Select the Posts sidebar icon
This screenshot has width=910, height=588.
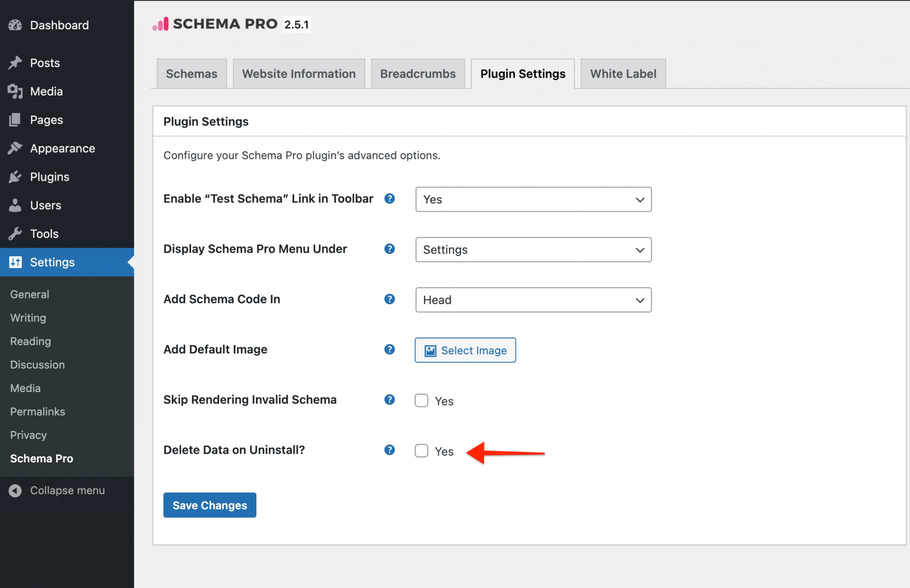click(x=15, y=63)
